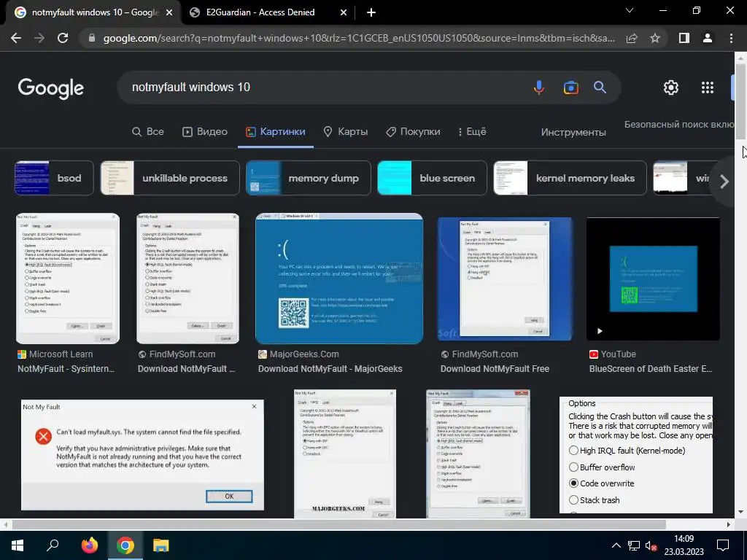The height and width of the screenshot is (560, 747).
Task: Open the notification center
Action: tap(723, 545)
